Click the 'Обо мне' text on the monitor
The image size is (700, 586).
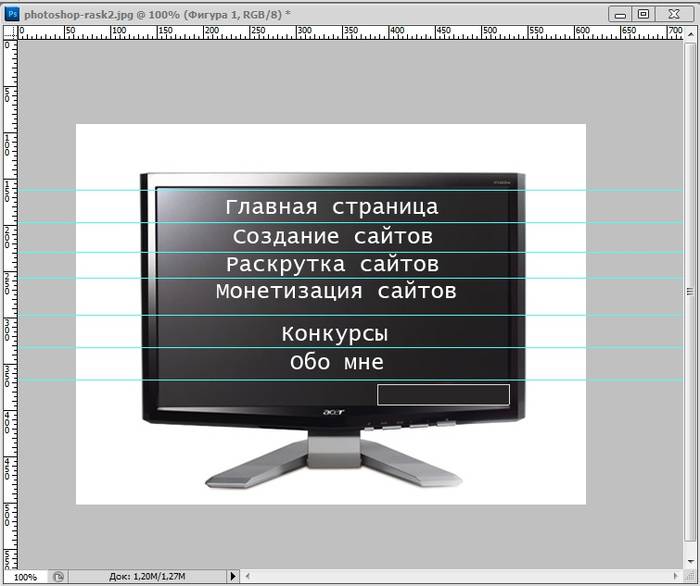point(336,362)
